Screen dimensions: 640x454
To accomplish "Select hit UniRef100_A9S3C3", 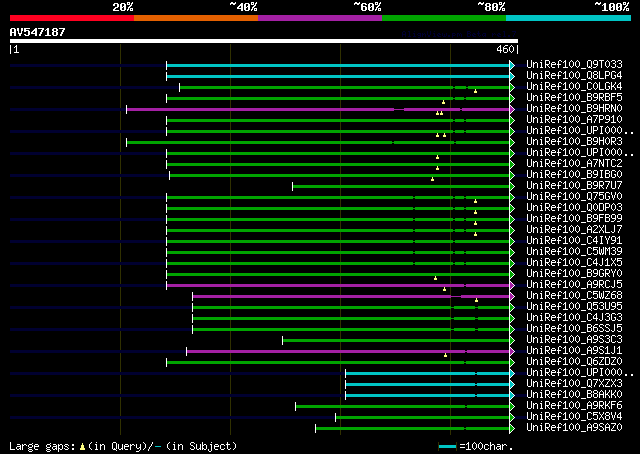I will 574,340.
